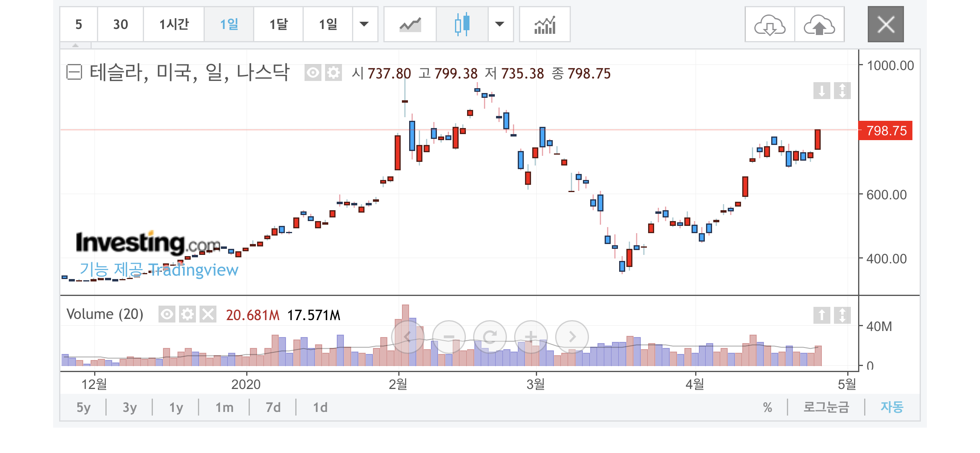Maximize the price pane with double-arrow icon
This screenshot has width=980, height=453.
pos(842,91)
